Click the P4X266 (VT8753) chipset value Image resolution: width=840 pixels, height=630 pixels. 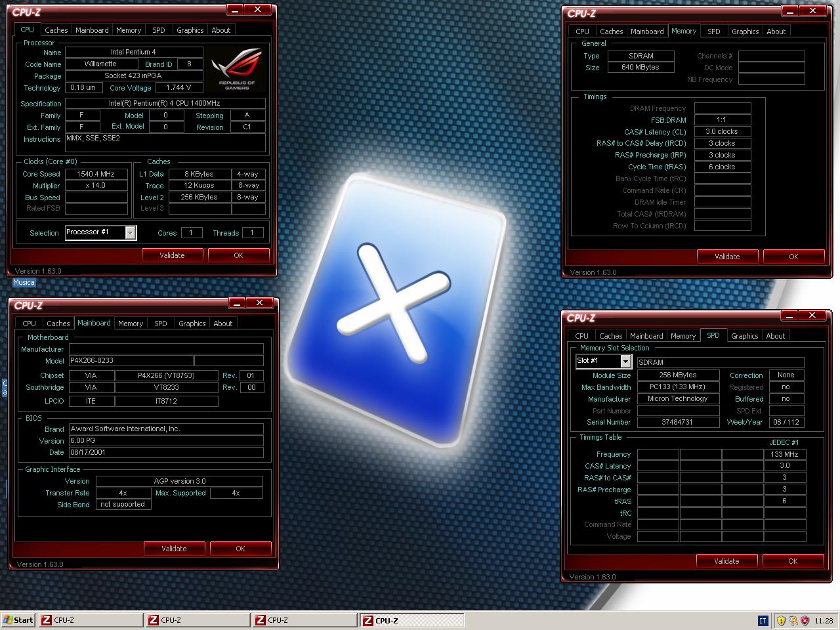(167, 375)
